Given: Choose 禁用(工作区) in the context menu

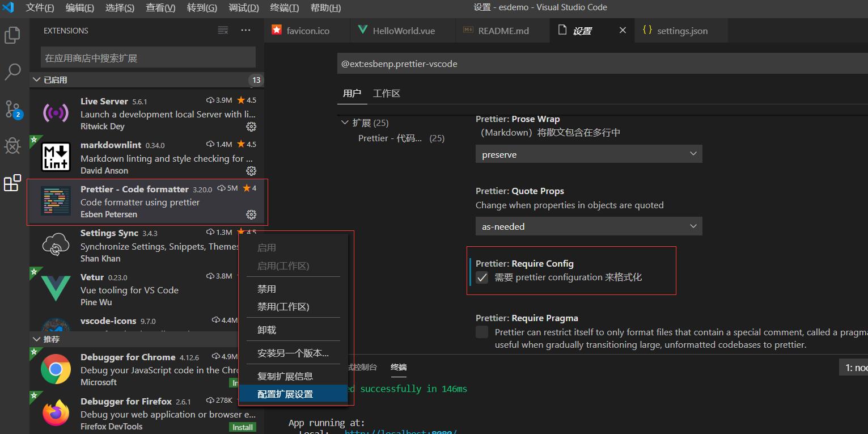Looking at the screenshot, I should click(293, 307).
